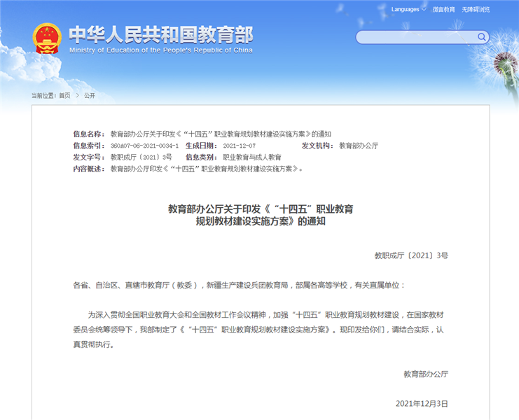Screen dimensions: 519x420
Task: Go to 首页 in the breadcrumb
Action: click(x=64, y=95)
